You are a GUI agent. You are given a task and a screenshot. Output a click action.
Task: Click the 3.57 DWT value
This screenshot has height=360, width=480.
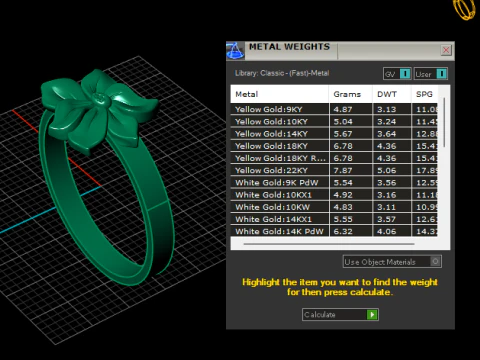(x=387, y=219)
